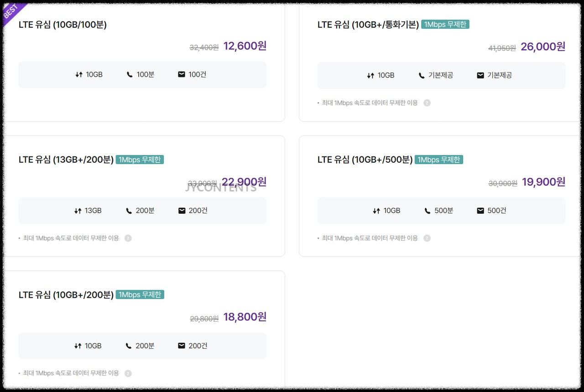Click the phone icon in the 26,000원 plan
Viewport: 584px width, 392px height.
[x=422, y=75]
